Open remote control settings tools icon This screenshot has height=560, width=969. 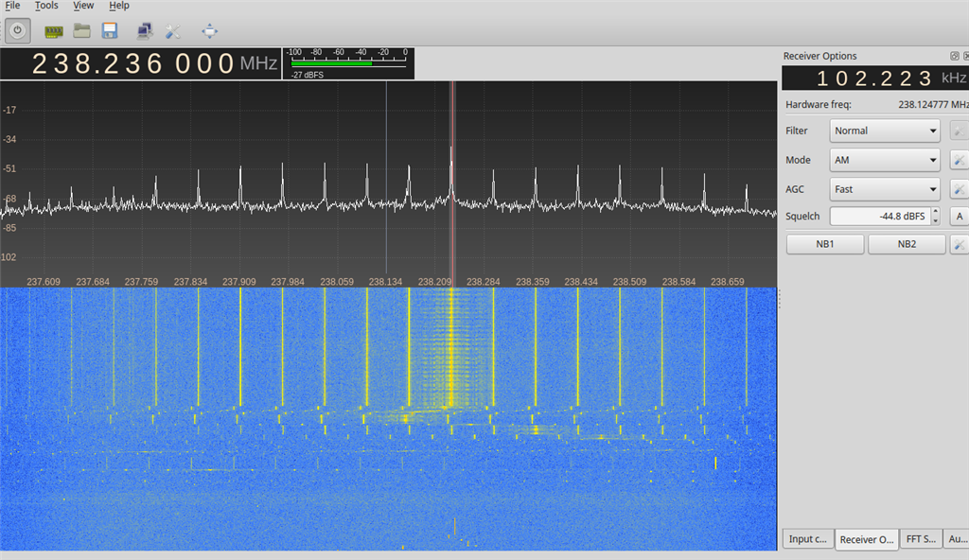(172, 31)
